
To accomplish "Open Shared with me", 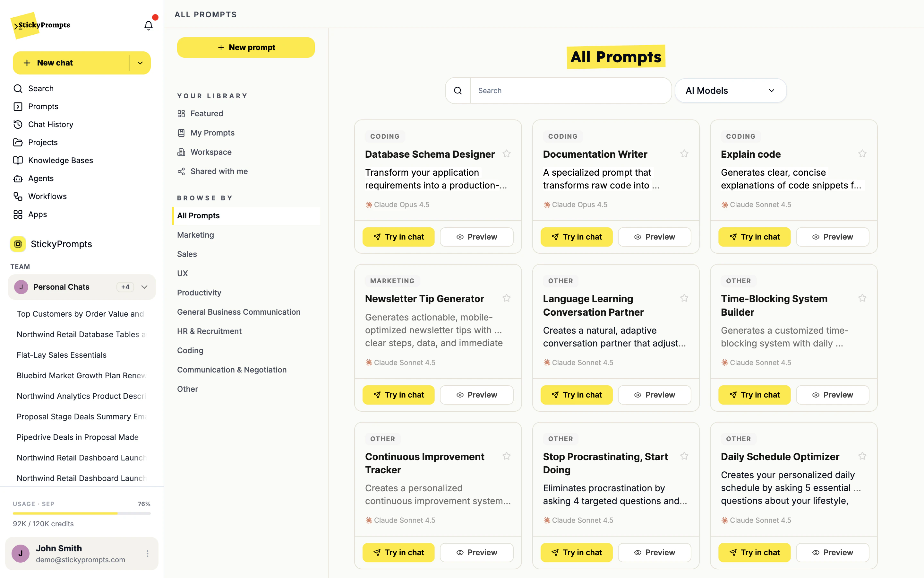I will pyautogui.click(x=212, y=172).
